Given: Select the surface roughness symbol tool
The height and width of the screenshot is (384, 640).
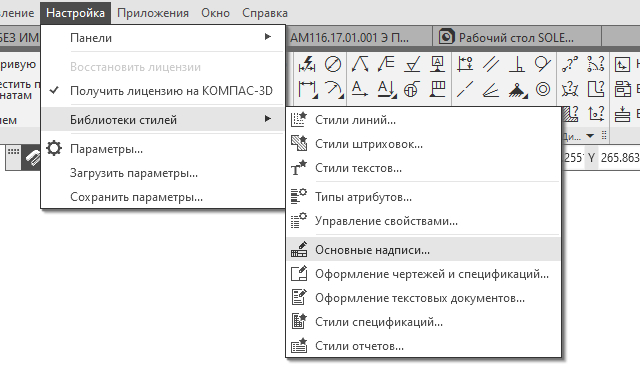Looking at the screenshot, I should pos(412,64).
